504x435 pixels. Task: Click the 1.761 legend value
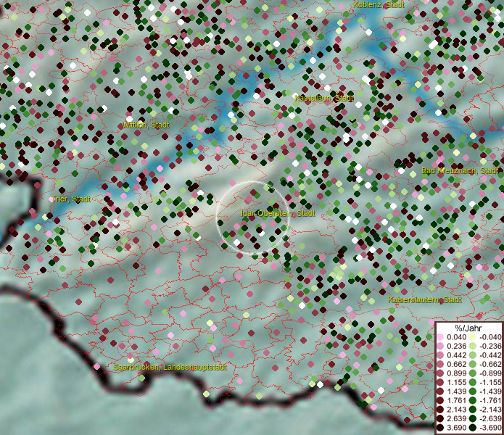(x=456, y=401)
